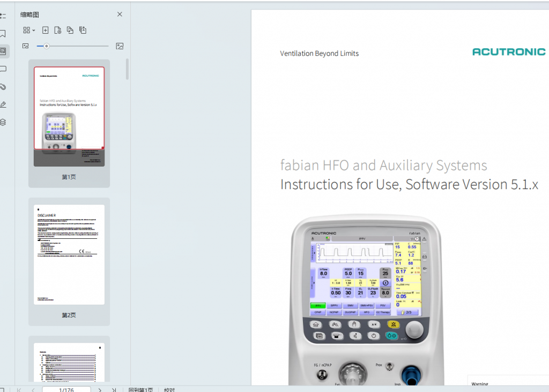Jump to the last page button

[x=114, y=389]
